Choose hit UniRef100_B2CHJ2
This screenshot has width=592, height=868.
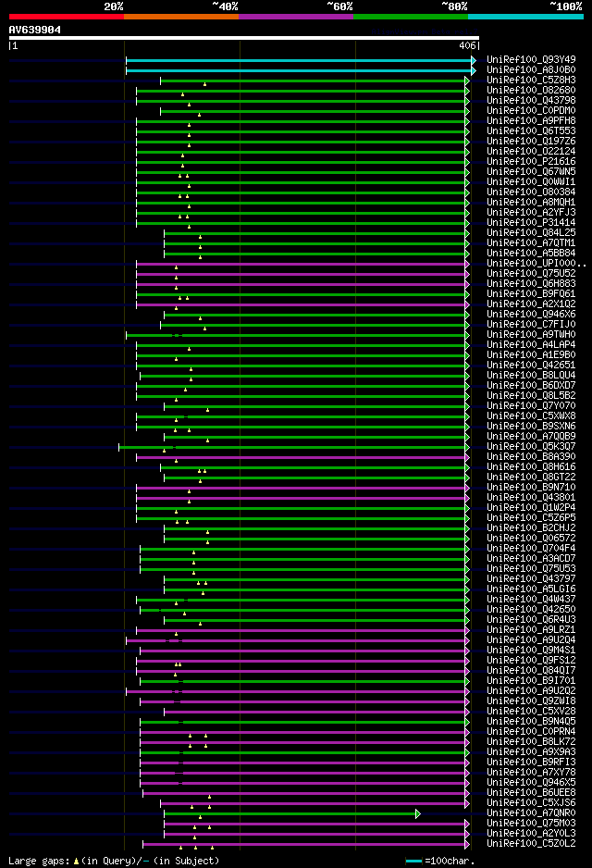click(x=531, y=527)
